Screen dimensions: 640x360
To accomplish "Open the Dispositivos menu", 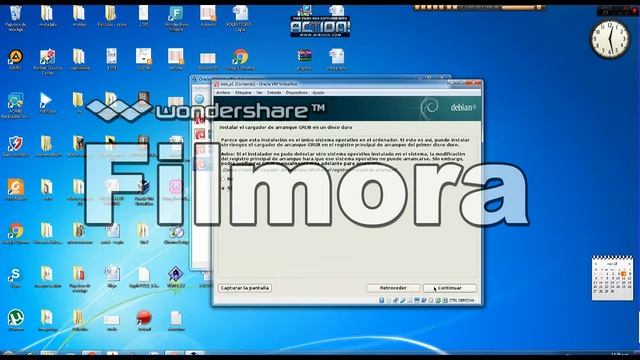I will [x=296, y=93].
